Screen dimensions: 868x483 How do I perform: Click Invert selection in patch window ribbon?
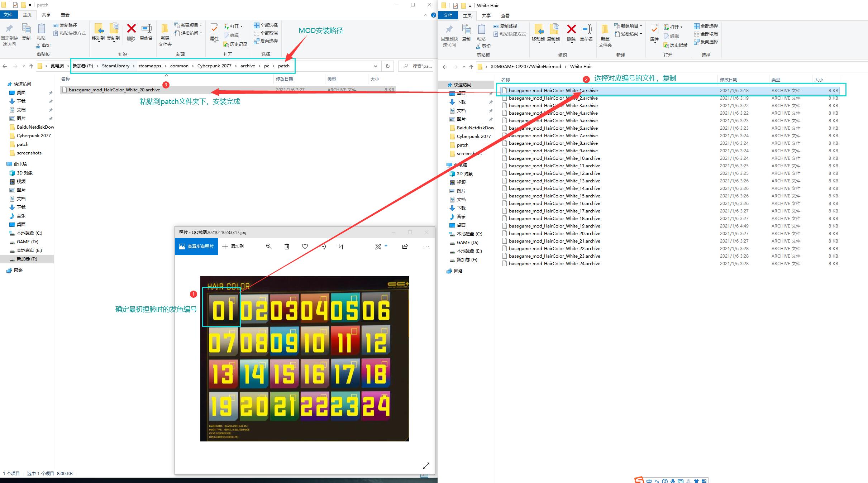point(266,41)
